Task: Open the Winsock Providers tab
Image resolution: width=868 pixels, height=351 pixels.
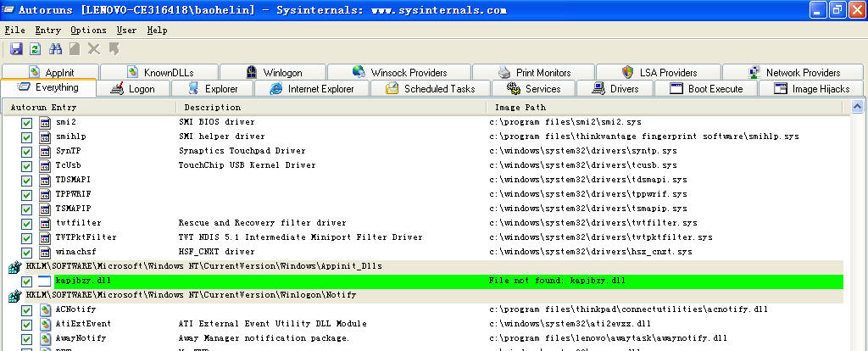Action: point(399,73)
